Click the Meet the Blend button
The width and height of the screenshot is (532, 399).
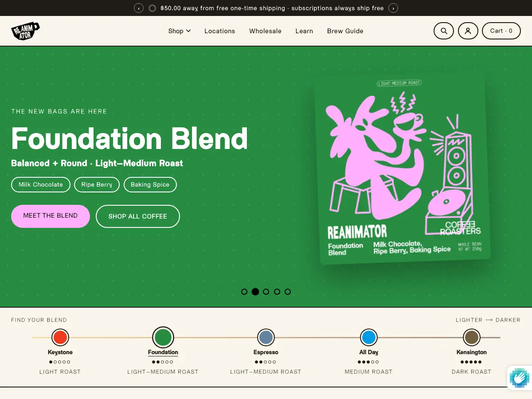(51, 216)
